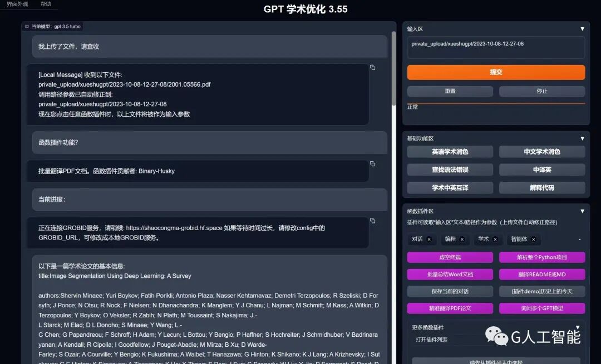Viewport: 601px width, 364px height.
Task: Click the 停止 button
Action: click(542, 91)
